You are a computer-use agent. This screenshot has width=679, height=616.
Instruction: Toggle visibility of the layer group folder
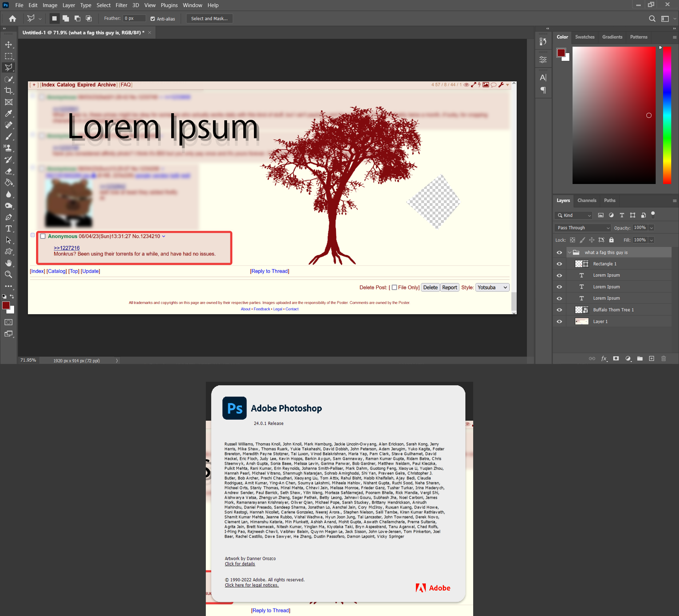559,253
